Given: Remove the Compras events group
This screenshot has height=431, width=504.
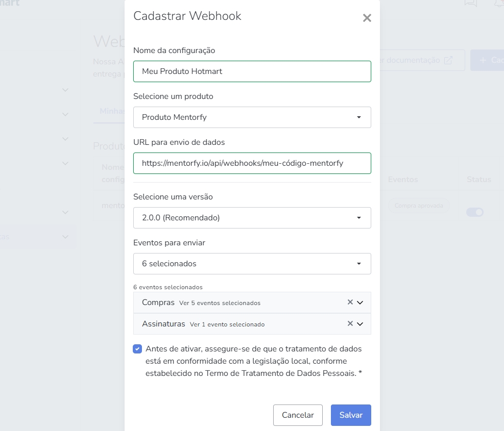Looking at the screenshot, I should [350, 302].
